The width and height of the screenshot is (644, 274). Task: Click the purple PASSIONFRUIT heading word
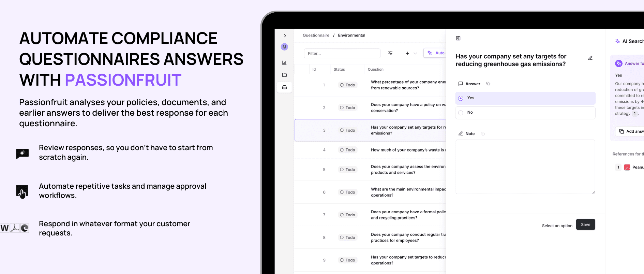click(x=123, y=80)
